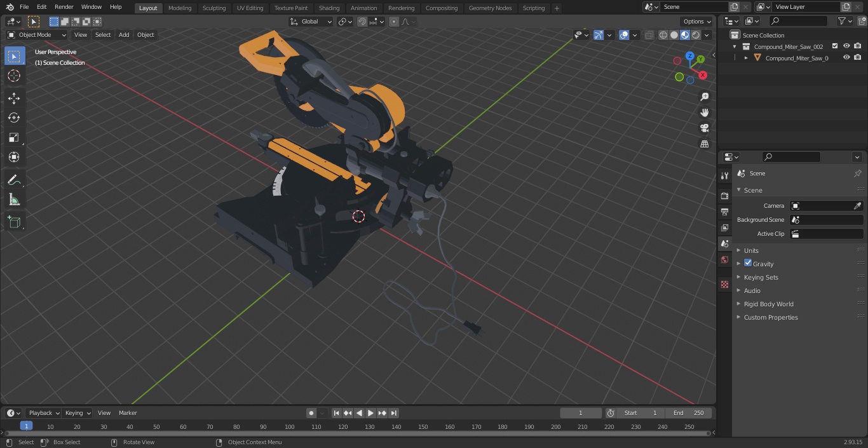Select the Transform tool
The image size is (868, 448).
click(x=14, y=157)
